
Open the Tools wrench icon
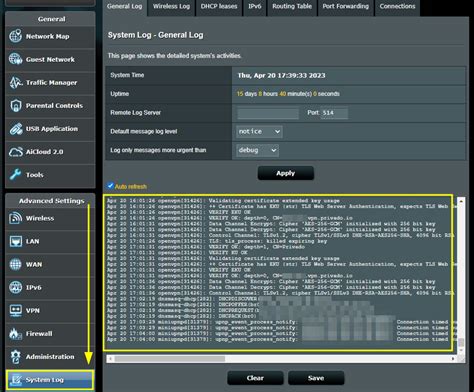pyautogui.click(x=15, y=174)
